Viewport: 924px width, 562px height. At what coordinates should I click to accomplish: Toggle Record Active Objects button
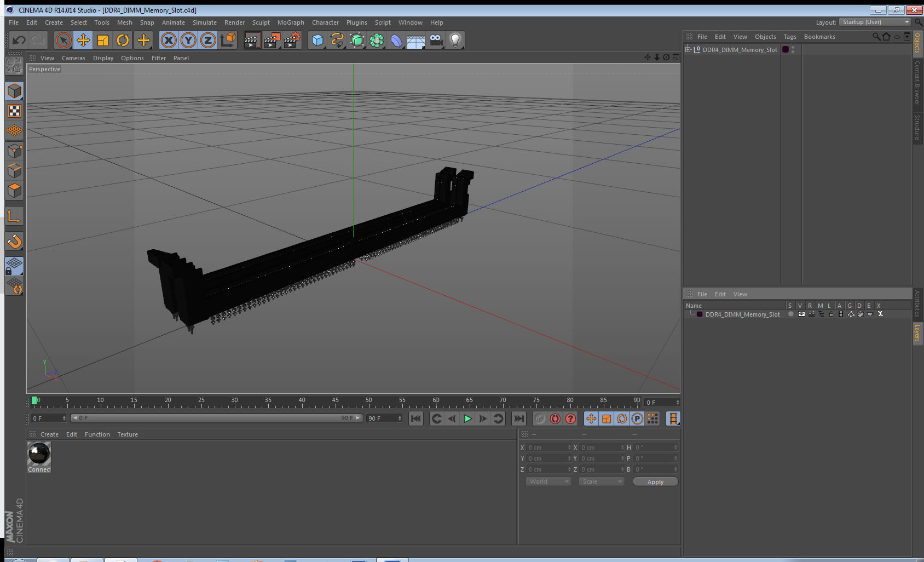point(540,418)
